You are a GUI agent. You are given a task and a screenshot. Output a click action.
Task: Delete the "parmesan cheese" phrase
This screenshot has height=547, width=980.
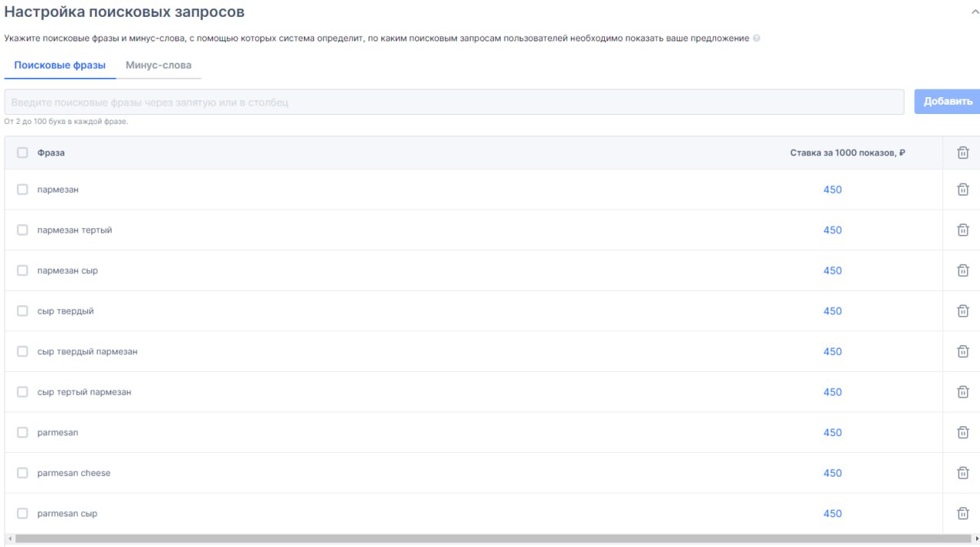click(x=963, y=474)
